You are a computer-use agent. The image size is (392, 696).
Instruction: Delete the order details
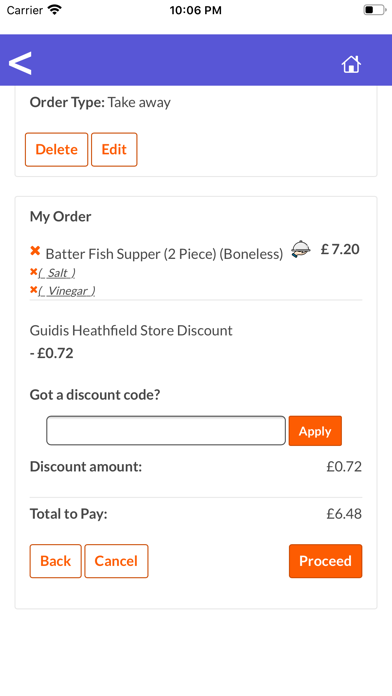pyautogui.click(x=56, y=150)
